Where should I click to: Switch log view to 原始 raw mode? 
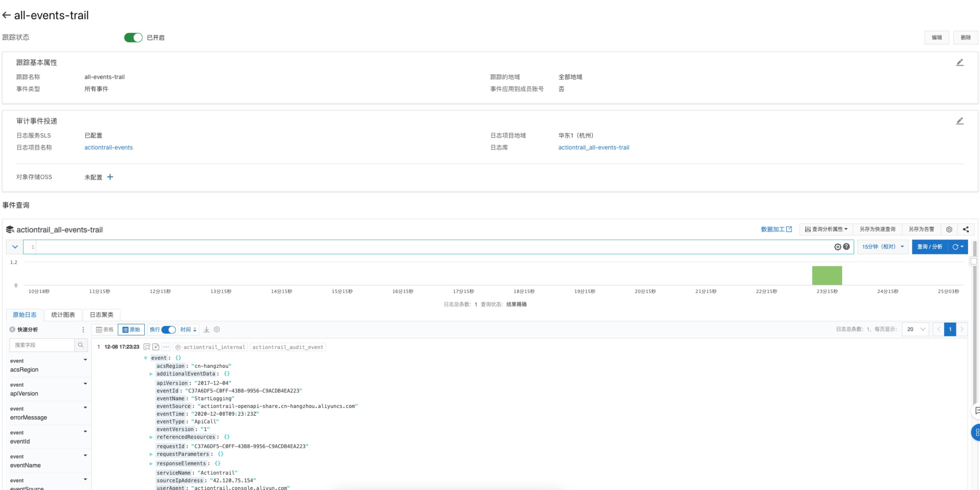pos(131,330)
